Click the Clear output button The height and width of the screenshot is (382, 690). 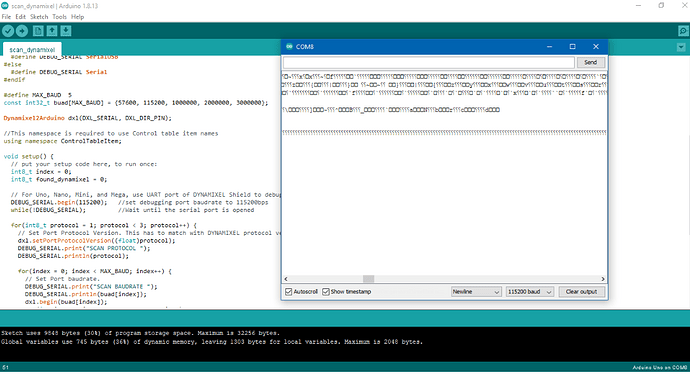pyautogui.click(x=581, y=292)
